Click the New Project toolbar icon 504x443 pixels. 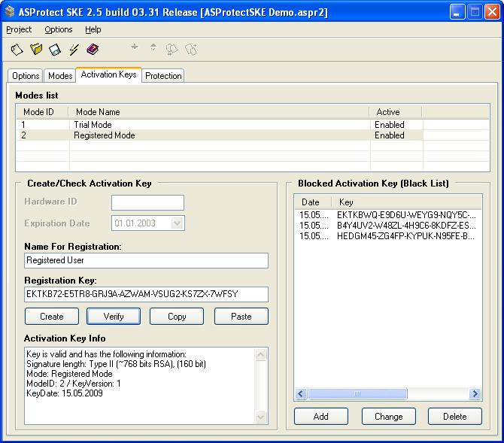(17, 50)
